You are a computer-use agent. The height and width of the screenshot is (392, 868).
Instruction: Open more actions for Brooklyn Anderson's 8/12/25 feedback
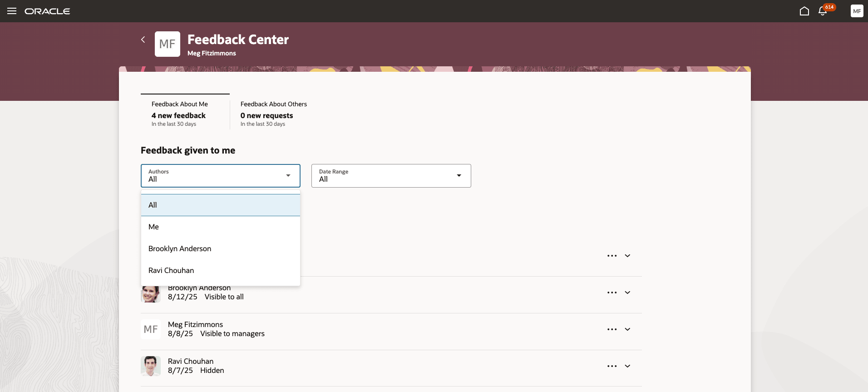612,293
